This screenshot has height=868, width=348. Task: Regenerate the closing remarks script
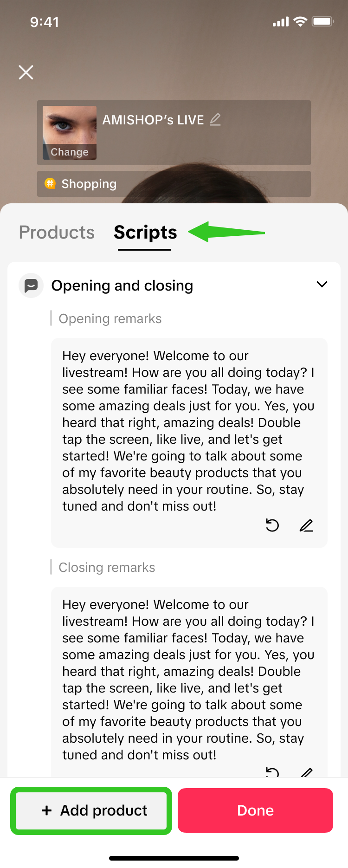coord(272,771)
